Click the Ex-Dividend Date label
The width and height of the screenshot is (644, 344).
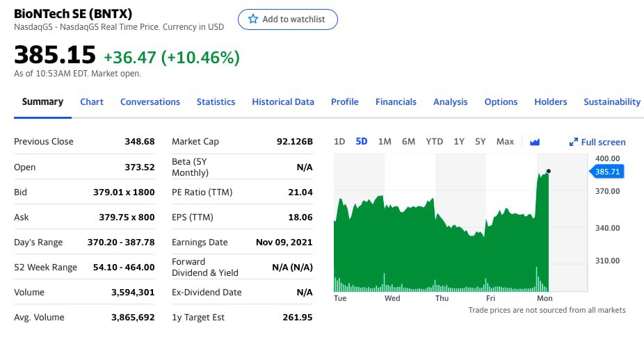click(x=207, y=293)
